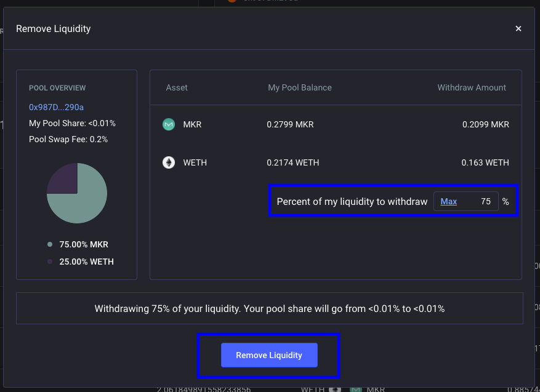Close the Remove Liquidity dialog
The width and height of the screenshot is (540, 392).
click(x=518, y=28)
